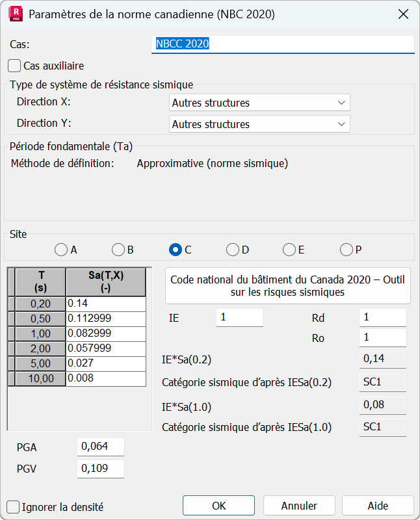Click Sa cell value 0.112999
Image resolution: width=420 pixels, height=520 pixels.
[x=106, y=318]
